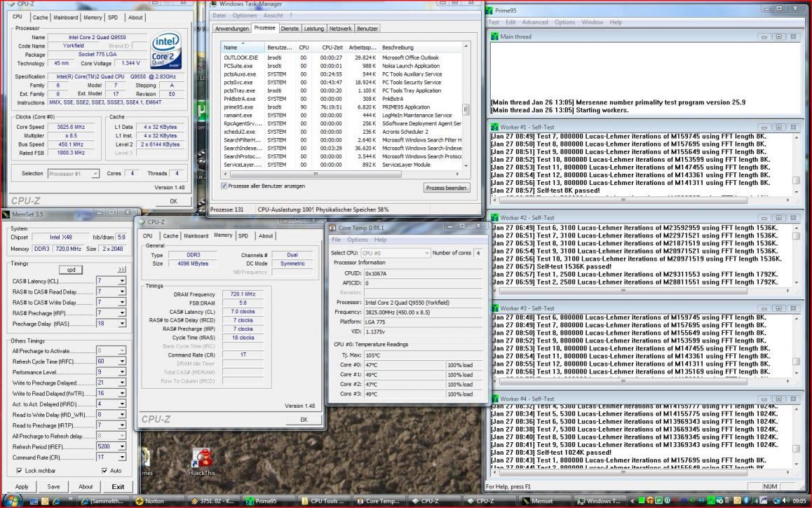Click the Sammelth... Internet Explorer taskbar button

104,501
